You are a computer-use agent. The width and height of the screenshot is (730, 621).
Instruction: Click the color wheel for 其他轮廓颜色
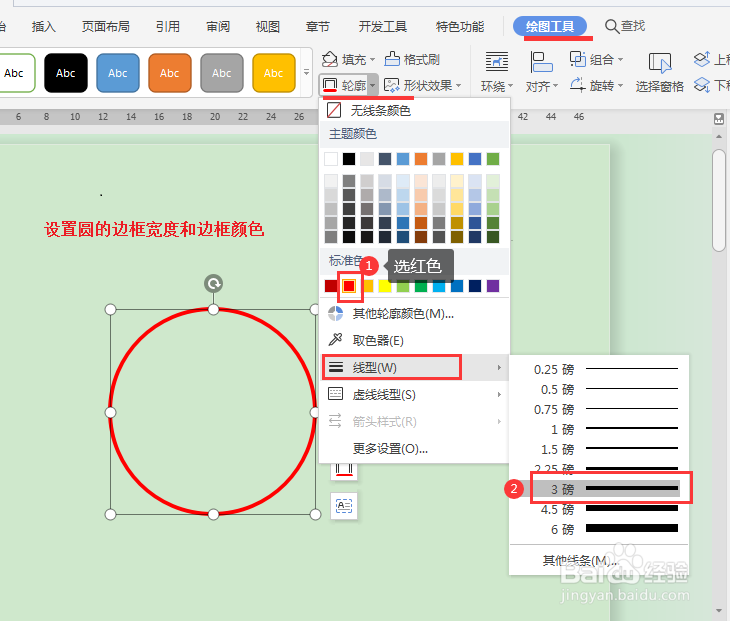coord(335,314)
